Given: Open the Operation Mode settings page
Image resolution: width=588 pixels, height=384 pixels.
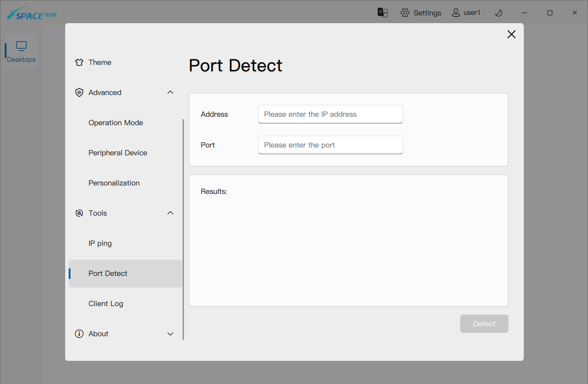Looking at the screenshot, I should pyautogui.click(x=116, y=123).
